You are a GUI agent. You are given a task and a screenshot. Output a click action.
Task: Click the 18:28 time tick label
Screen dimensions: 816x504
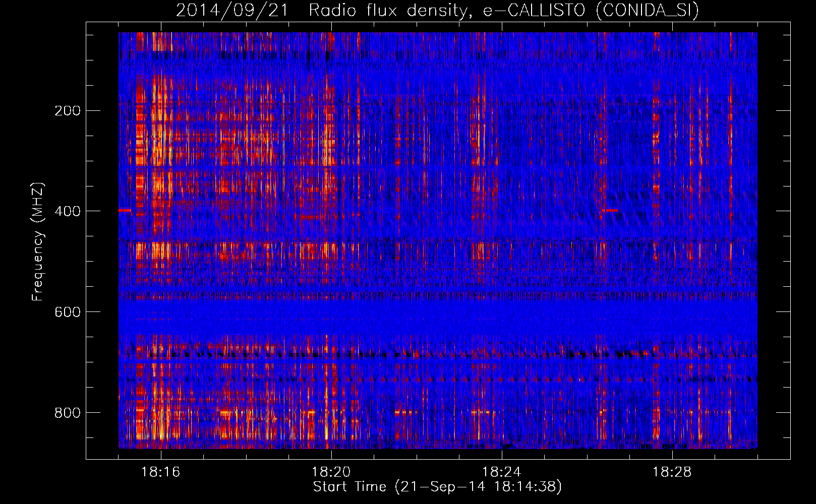[x=672, y=472]
